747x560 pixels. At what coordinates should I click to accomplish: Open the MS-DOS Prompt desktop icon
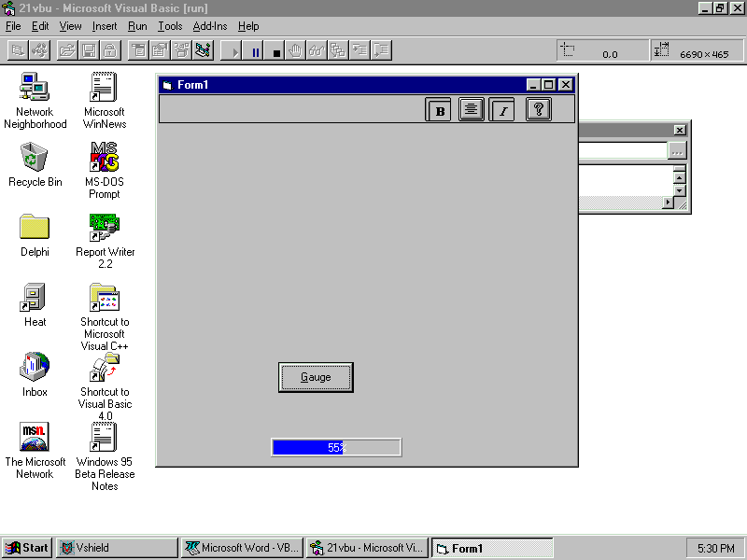[x=104, y=157]
